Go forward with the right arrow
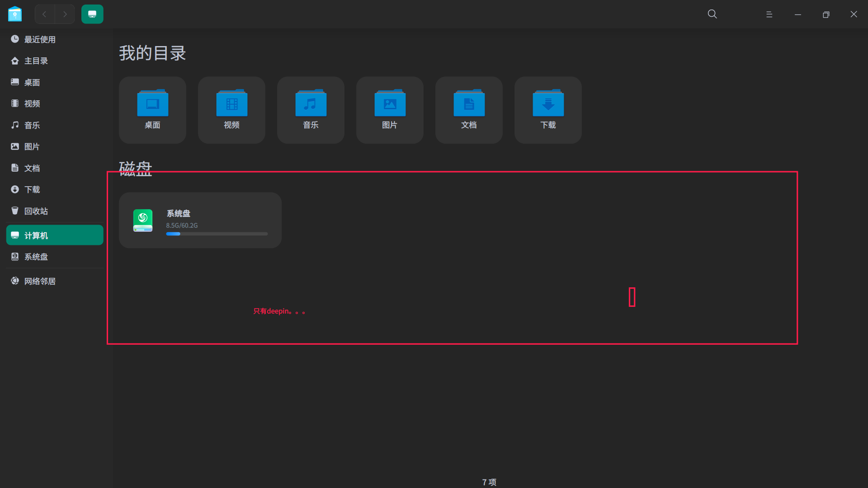The height and width of the screenshot is (488, 868). (65, 14)
